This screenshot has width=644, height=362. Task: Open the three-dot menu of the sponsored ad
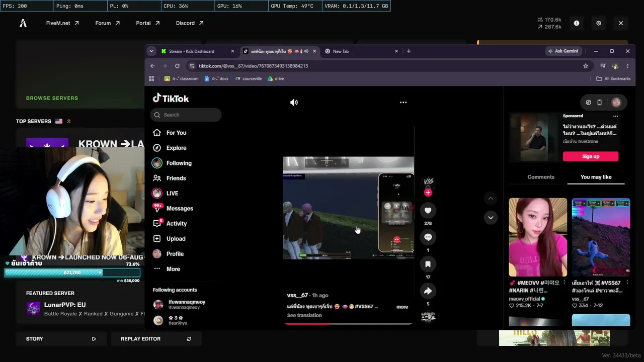point(615,116)
